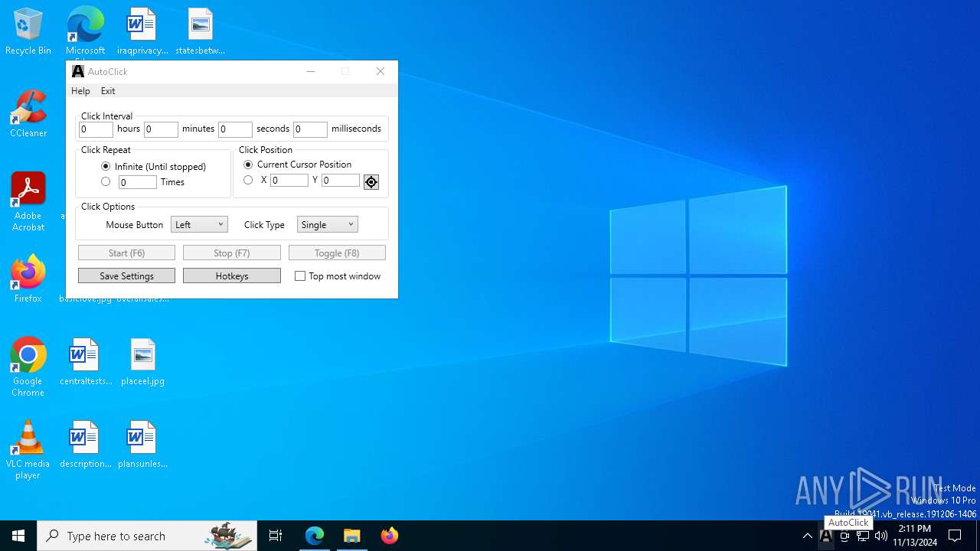
Task: Focus the repeat Times count field
Action: point(137,182)
